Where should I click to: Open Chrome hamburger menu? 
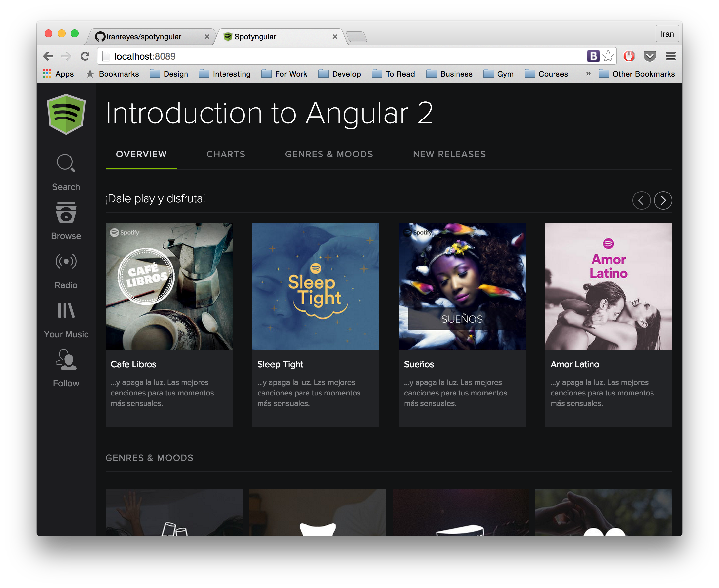(670, 56)
